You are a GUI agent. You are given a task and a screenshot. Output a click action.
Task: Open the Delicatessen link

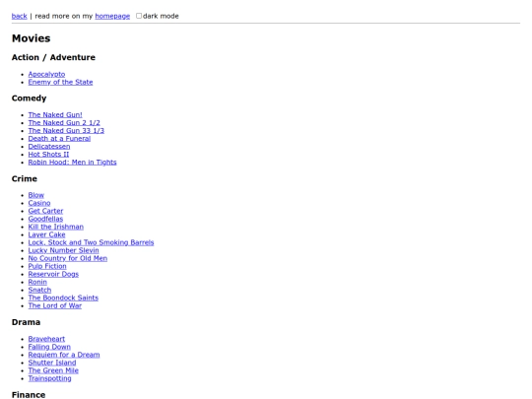pyautogui.click(x=49, y=146)
